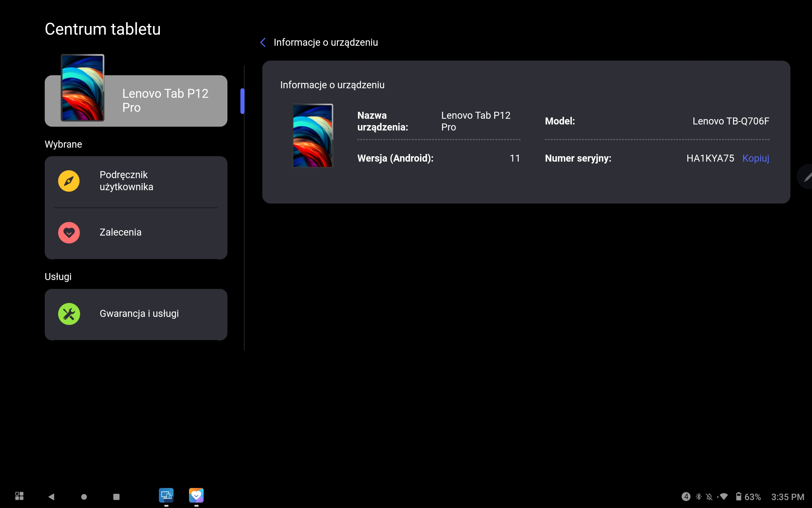
Task: Tap the muted notifications bell icon
Action: (x=709, y=497)
